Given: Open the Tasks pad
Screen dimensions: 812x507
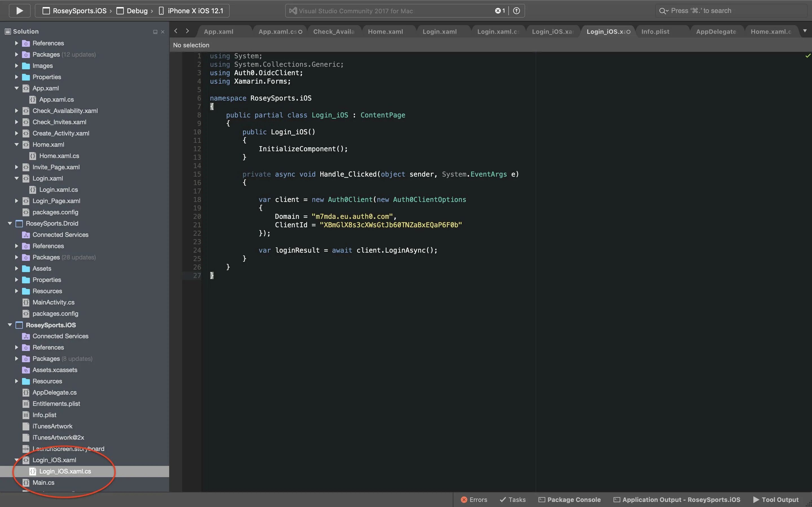Looking at the screenshot, I should click(513, 500).
